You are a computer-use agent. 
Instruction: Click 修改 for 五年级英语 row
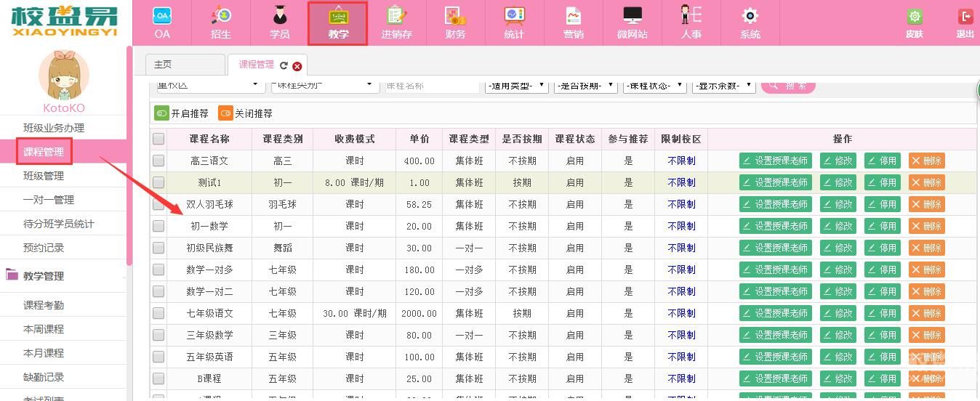click(x=838, y=357)
